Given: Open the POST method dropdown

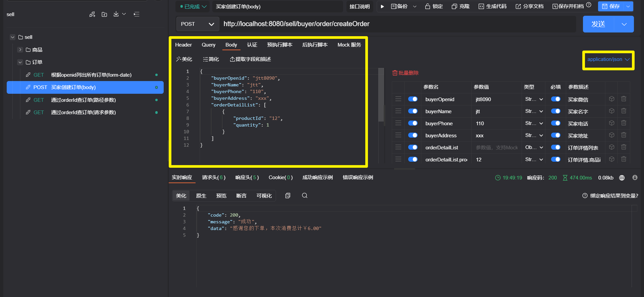Looking at the screenshot, I should pos(198,24).
